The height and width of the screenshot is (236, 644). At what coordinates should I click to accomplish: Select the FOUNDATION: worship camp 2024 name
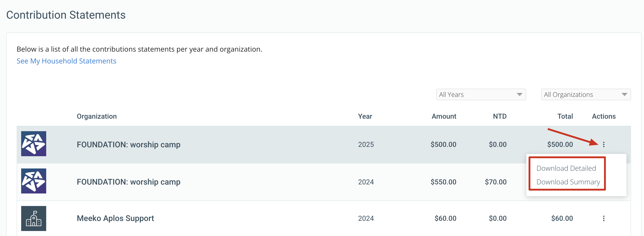tap(129, 182)
